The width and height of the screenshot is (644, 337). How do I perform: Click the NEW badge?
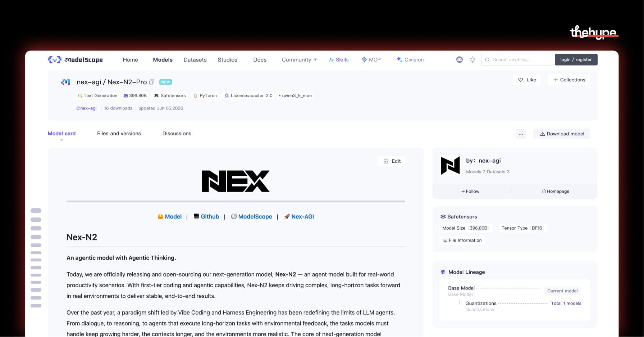pos(165,82)
